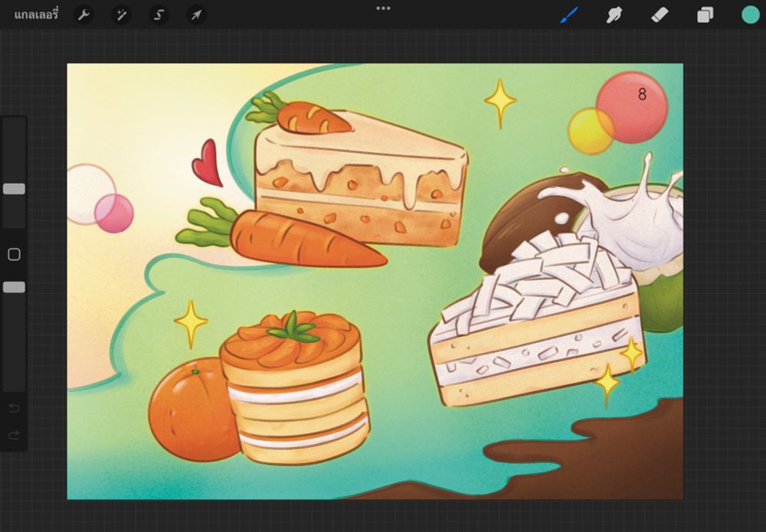Select the Eraser tool
The height and width of the screenshot is (532, 766).
660,15
